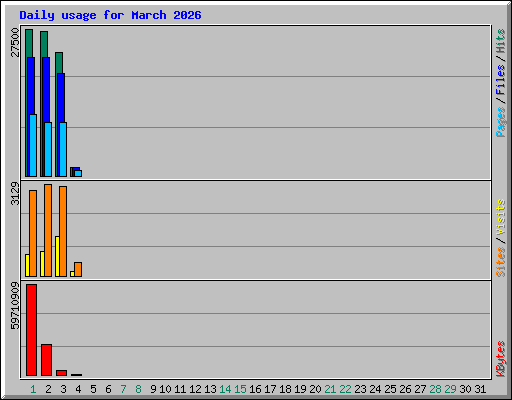Click the day 4 small cyan pages bar

pos(78,173)
